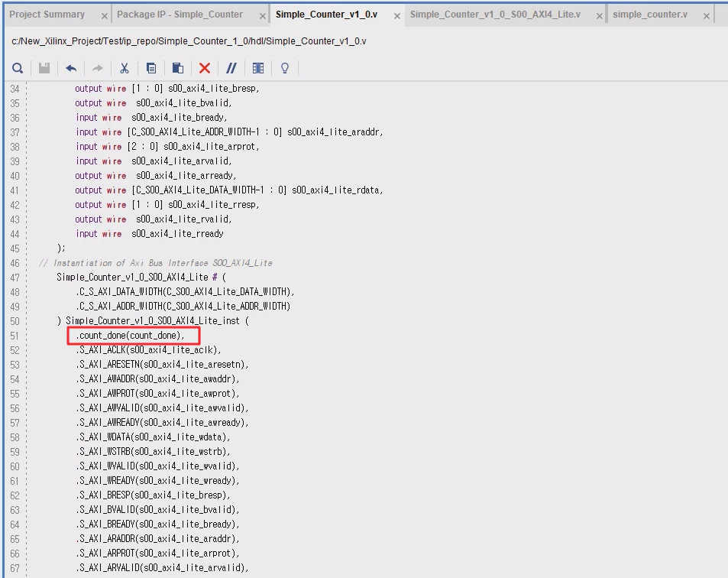Screen dimensions: 728x578
Task: Open the search tool in editor toolbar
Action: 18,68
